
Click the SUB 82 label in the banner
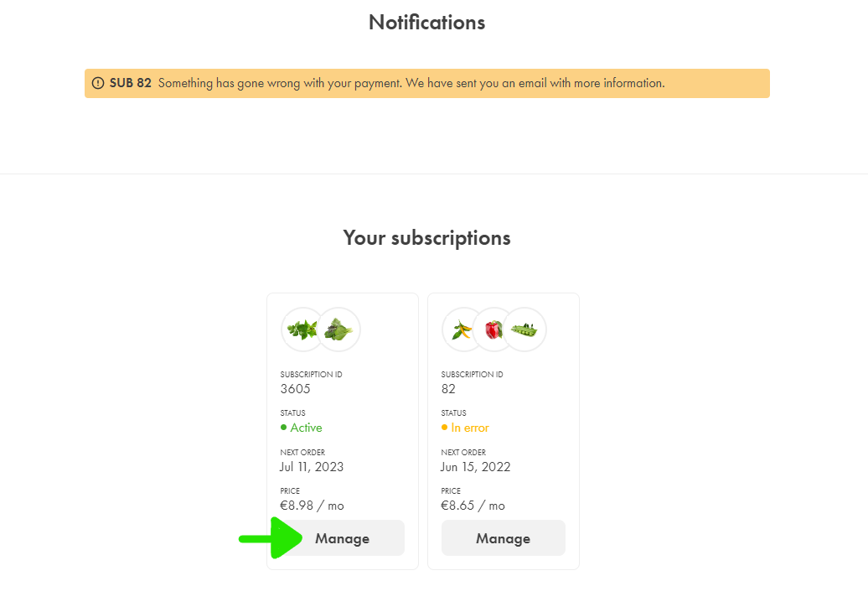tap(130, 83)
